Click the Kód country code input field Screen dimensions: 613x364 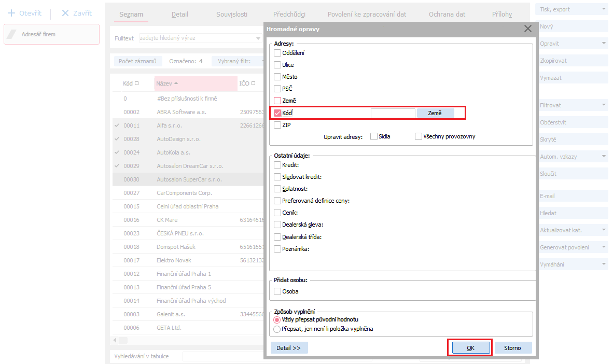click(393, 113)
